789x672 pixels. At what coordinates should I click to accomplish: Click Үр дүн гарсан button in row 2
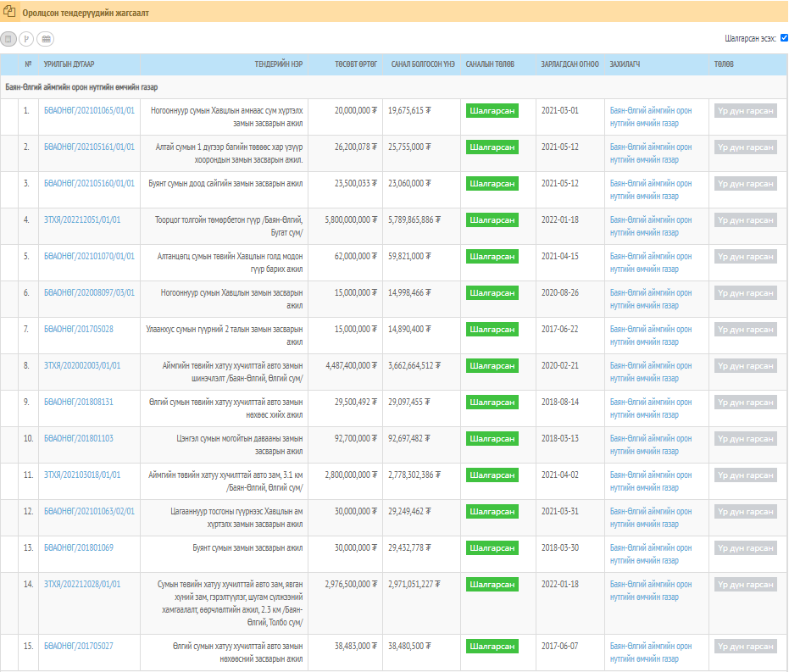(745, 147)
